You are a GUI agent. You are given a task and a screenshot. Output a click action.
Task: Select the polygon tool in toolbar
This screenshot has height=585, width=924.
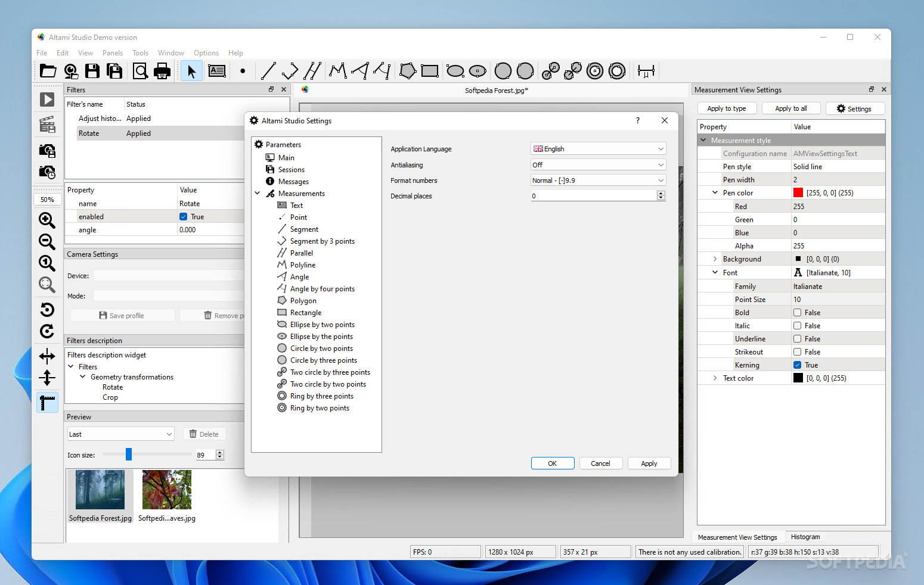(x=408, y=71)
